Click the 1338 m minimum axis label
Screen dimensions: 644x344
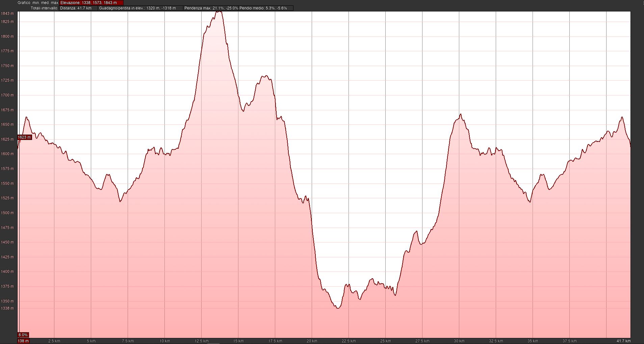point(7,308)
